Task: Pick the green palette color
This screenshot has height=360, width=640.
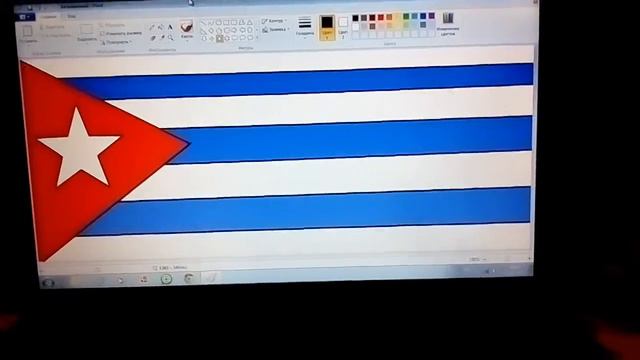Action: point(406,17)
